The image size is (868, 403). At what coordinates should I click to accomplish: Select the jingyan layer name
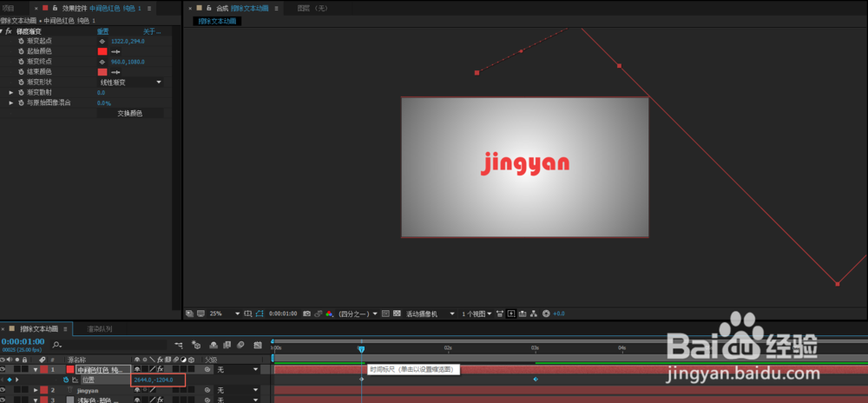(x=87, y=390)
